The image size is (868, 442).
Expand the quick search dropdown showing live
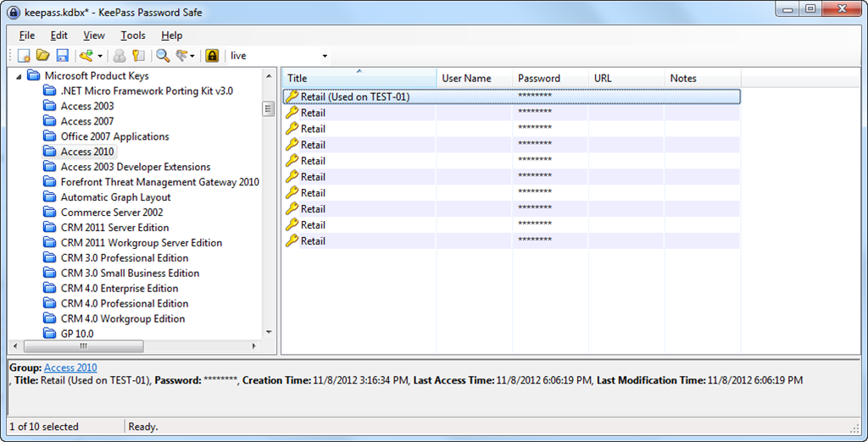pos(325,56)
